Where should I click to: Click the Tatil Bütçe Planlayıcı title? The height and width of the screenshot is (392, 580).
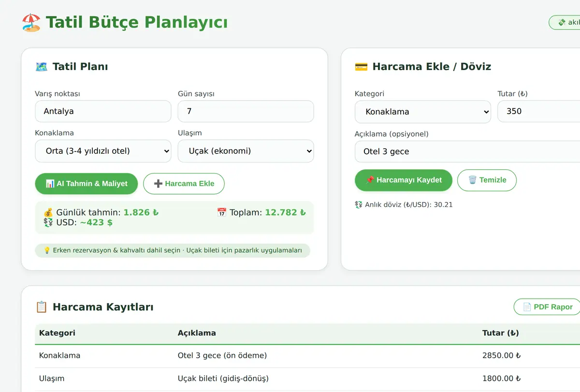click(137, 22)
